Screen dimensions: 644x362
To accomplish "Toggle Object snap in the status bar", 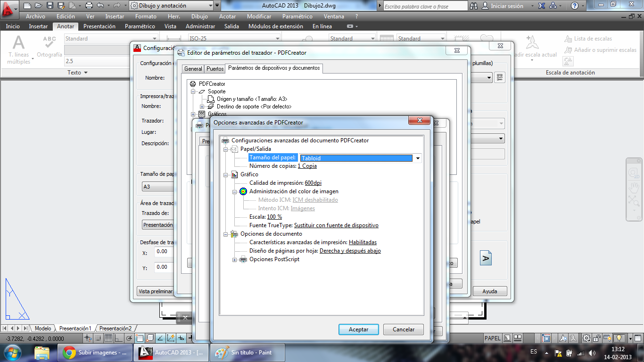I will tap(140, 338).
